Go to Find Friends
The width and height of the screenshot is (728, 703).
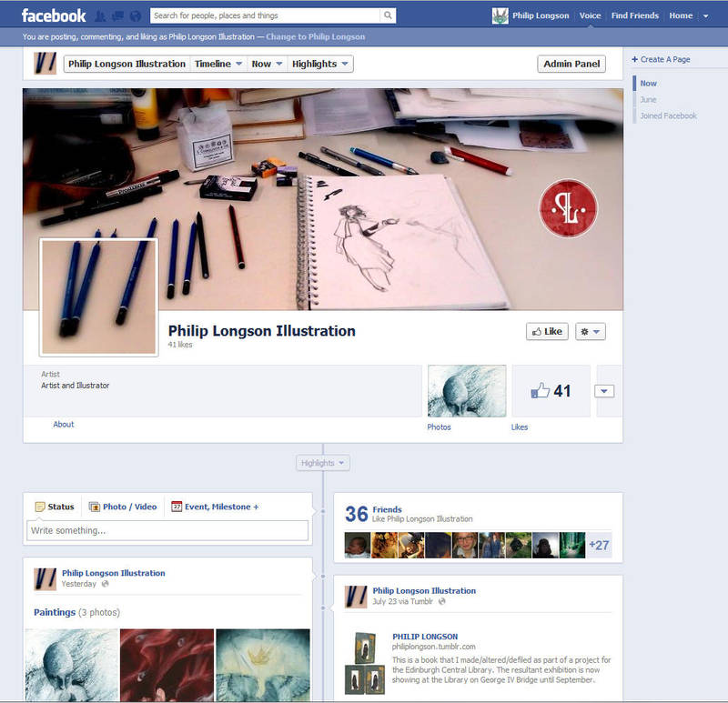pyautogui.click(x=634, y=15)
